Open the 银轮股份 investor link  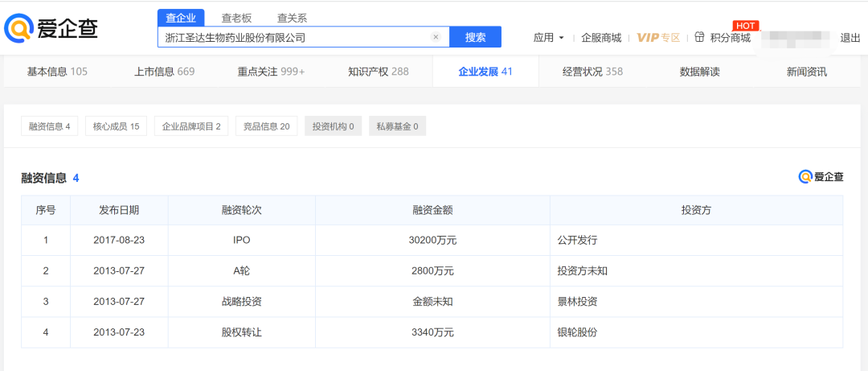pyautogui.click(x=577, y=332)
